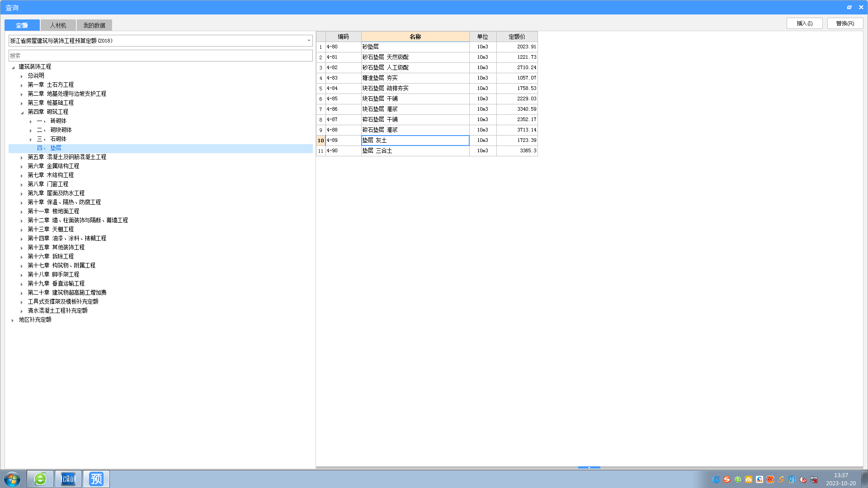
Task: Expand the 总说明 tree node
Action: tap(21, 76)
